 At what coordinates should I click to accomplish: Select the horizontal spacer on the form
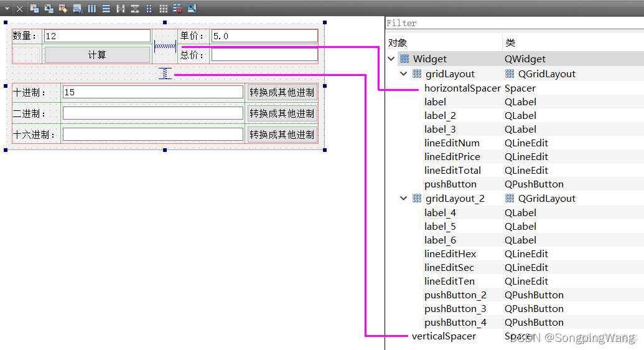[165, 46]
